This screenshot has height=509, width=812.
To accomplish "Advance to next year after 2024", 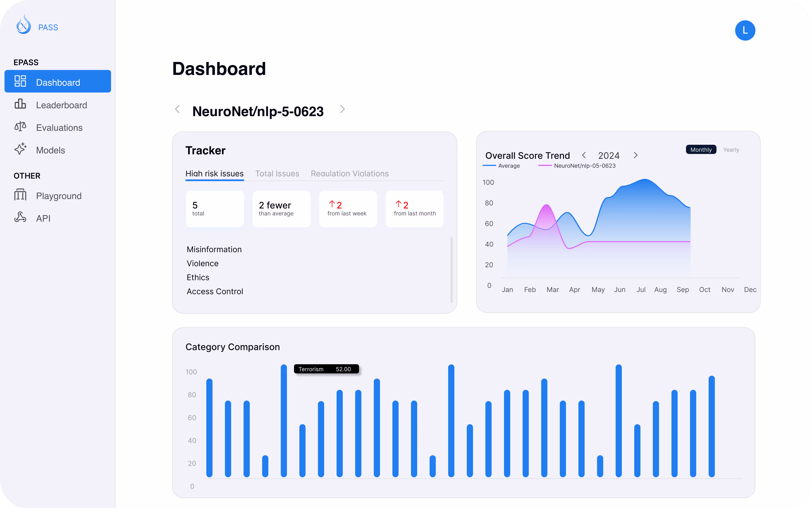I will click(635, 155).
